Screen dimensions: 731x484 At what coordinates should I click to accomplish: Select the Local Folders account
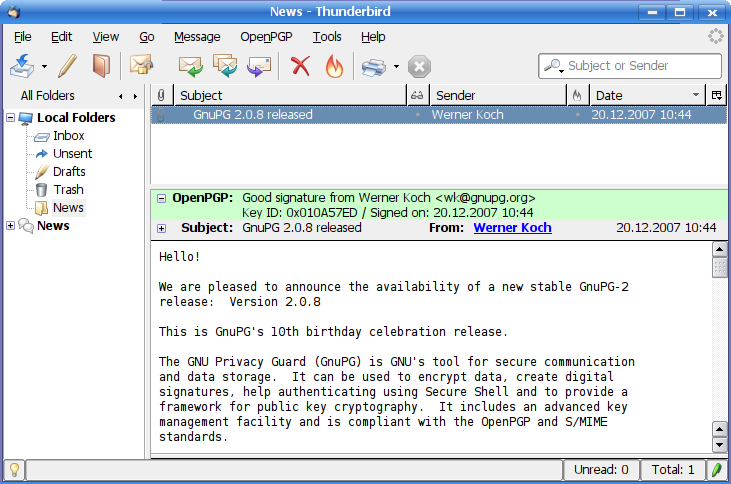76,118
